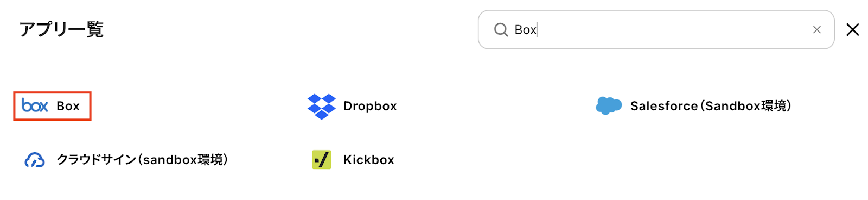Select the Dropbox logo icon

point(322,106)
